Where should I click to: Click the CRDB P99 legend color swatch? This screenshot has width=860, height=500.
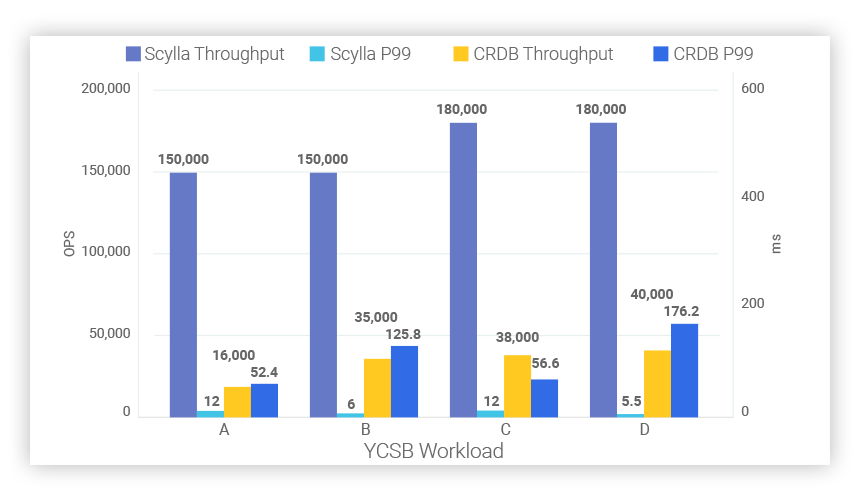661,54
